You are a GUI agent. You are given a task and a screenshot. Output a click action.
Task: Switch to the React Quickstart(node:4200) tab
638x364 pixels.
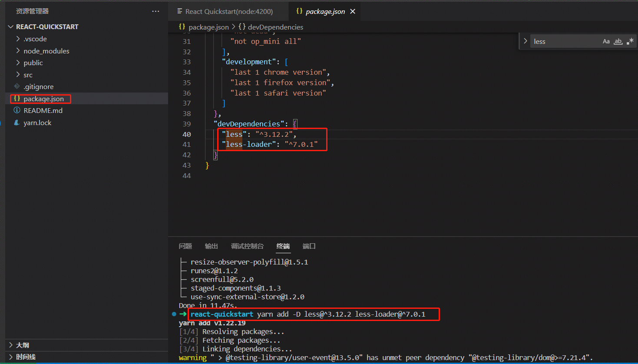(228, 11)
